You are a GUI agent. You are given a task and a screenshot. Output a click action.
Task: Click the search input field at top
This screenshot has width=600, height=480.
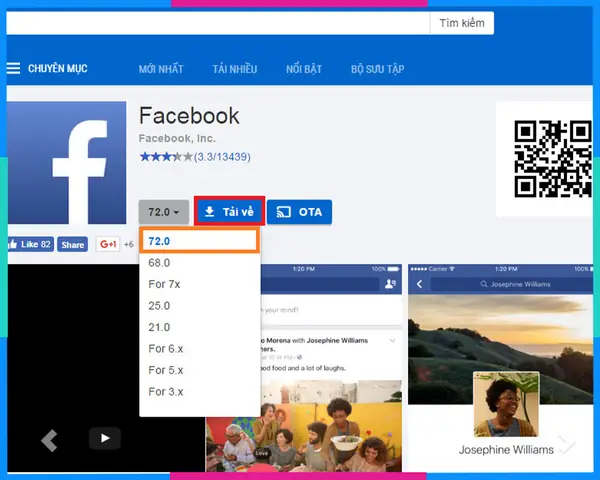pyautogui.click(x=218, y=23)
